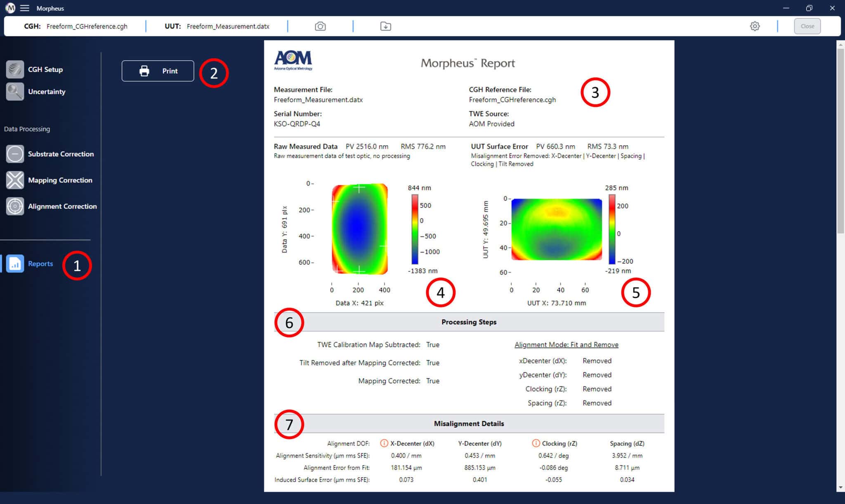This screenshot has width=845, height=504.
Task: Open the Reports chart icon
Action: click(15, 264)
